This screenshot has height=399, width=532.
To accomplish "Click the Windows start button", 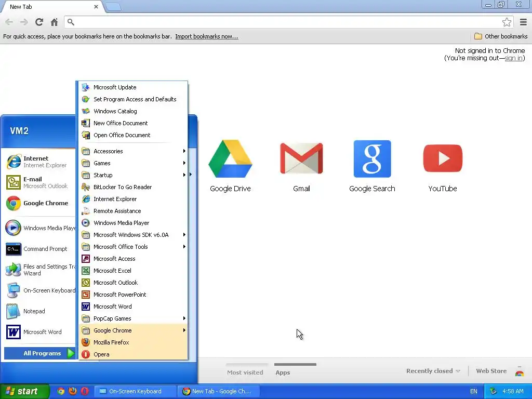I will [24, 391].
